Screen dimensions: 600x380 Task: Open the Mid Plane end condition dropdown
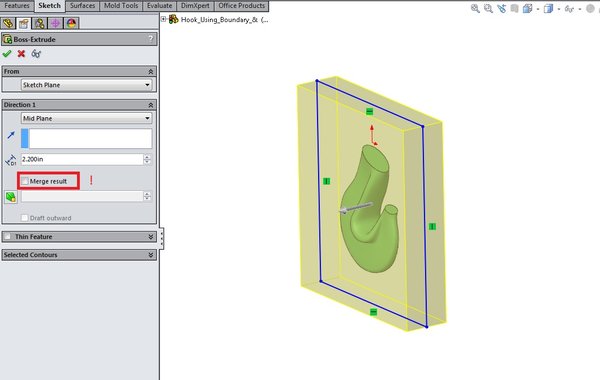pos(86,118)
